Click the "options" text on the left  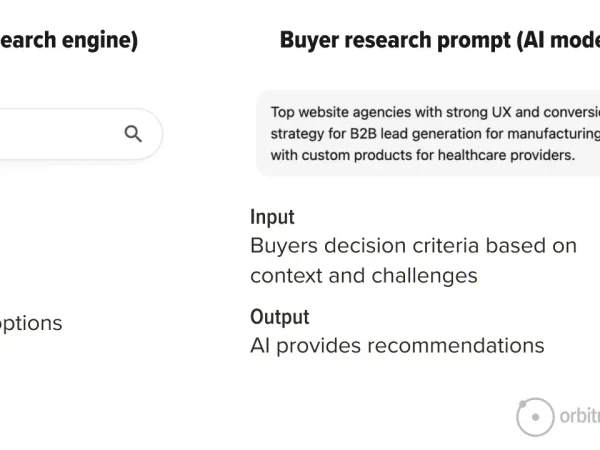tap(31, 323)
